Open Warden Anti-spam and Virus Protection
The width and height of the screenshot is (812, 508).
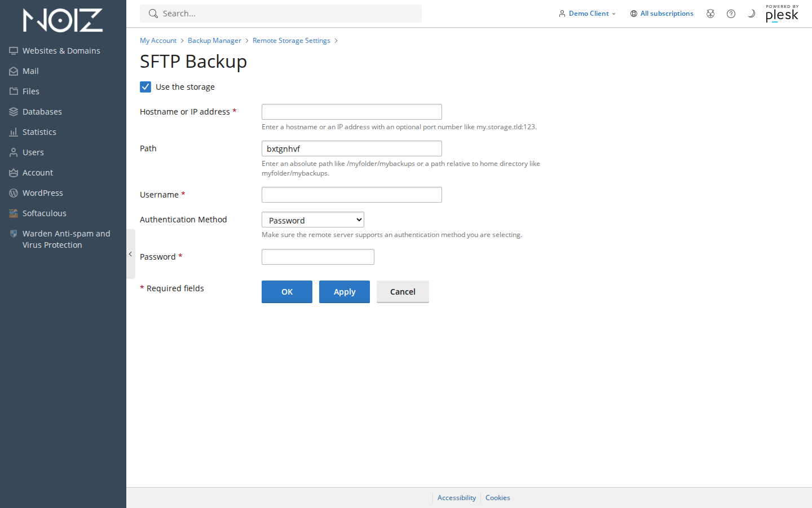click(67, 239)
